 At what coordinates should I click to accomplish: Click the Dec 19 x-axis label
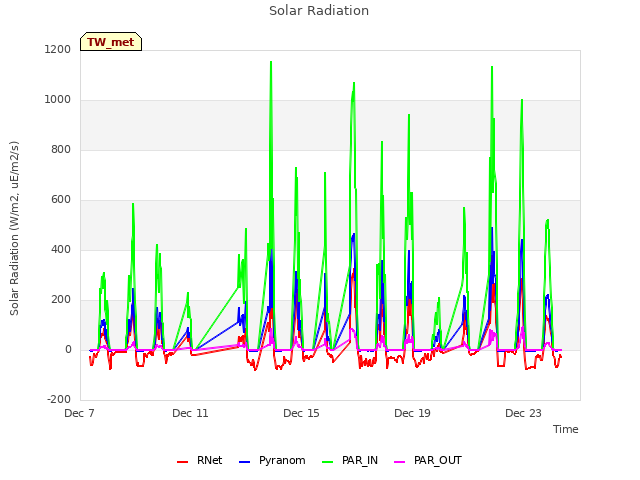click(x=412, y=413)
